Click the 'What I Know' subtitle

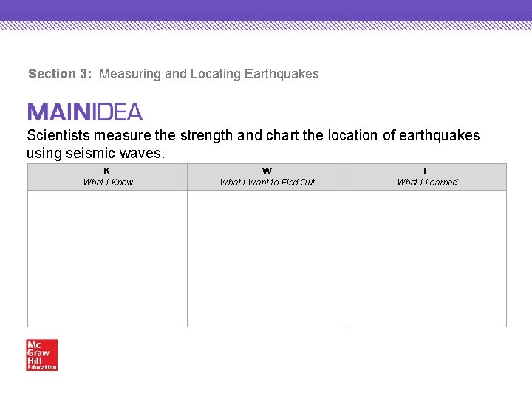(108, 183)
